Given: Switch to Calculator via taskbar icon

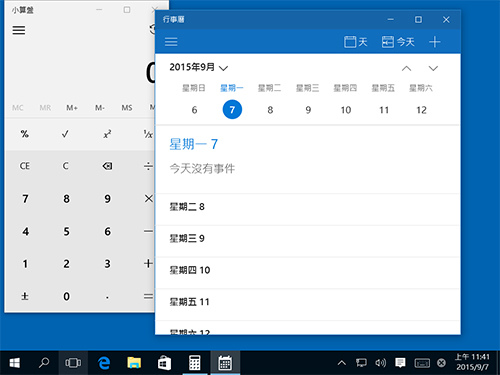Looking at the screenshot, I should point(195,363).
